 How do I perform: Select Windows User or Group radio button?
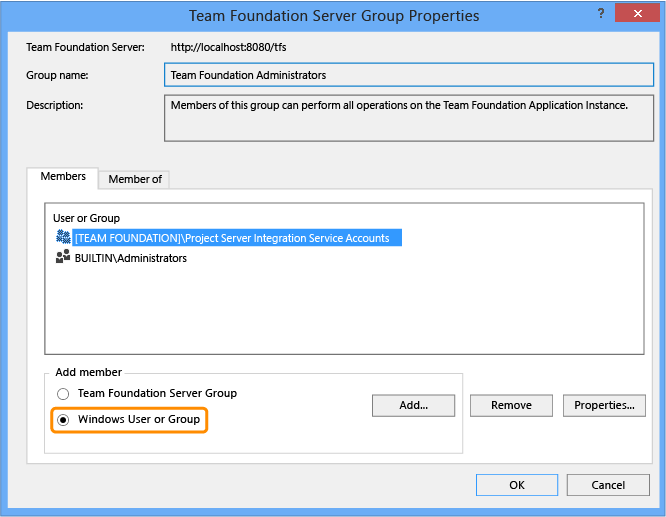(64, 420)
